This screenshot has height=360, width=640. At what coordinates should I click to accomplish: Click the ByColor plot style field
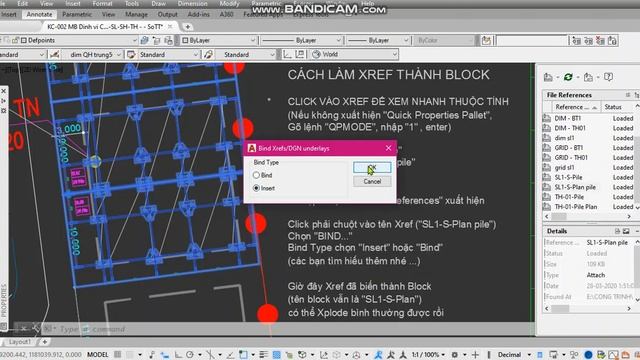(445, 40)
